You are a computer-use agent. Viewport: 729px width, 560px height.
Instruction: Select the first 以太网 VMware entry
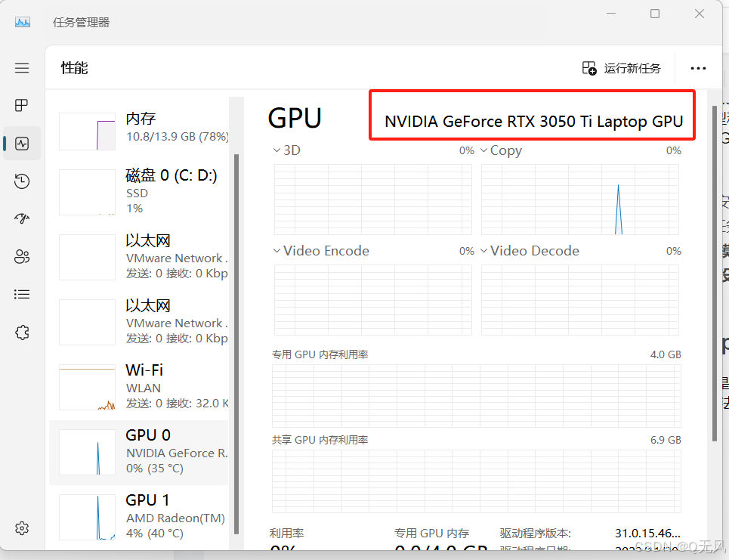coord(139,257)
